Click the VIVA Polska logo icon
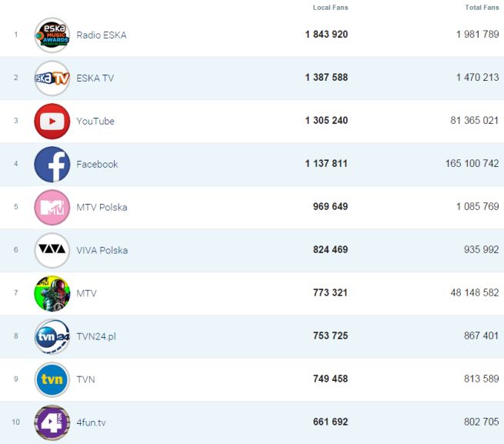The image size is (504, 444). (52, 250)
